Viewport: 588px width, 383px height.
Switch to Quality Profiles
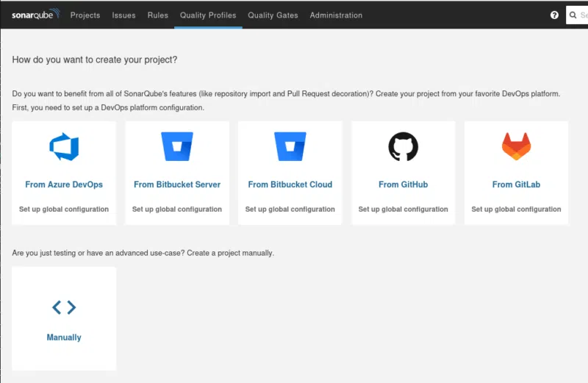pyautogui.click(x=208, y=15)
